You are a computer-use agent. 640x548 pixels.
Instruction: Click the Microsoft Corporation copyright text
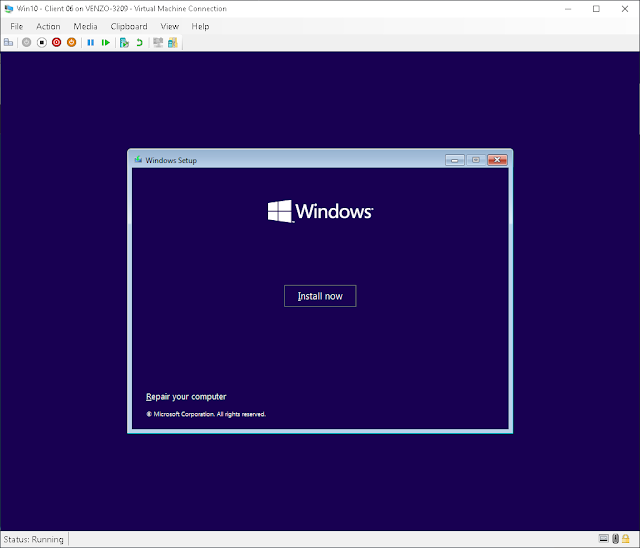tap(206, 414)
